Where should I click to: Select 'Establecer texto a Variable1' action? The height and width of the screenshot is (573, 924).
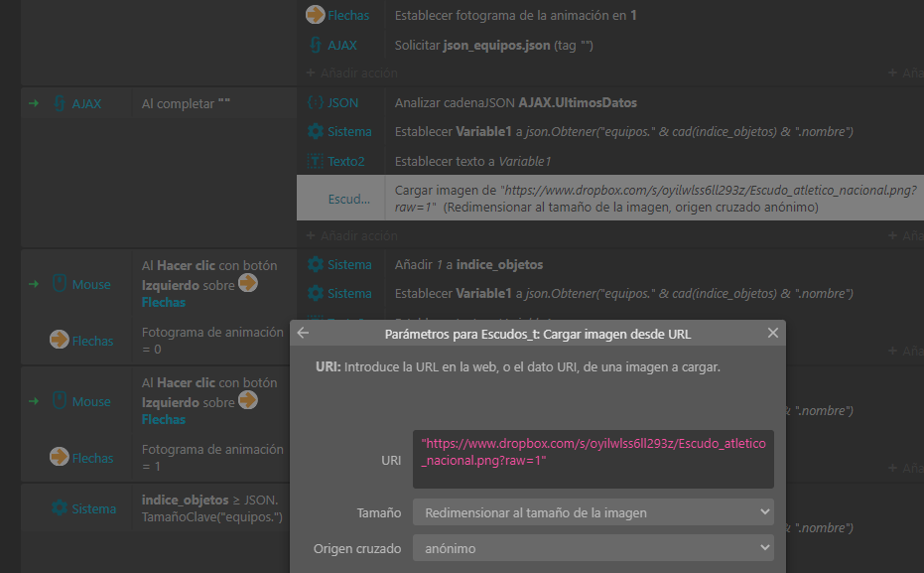472,161
